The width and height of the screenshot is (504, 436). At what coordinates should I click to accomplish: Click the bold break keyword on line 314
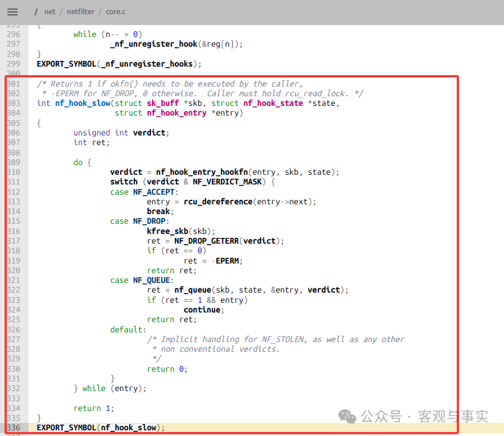click(x=158, y=211)
